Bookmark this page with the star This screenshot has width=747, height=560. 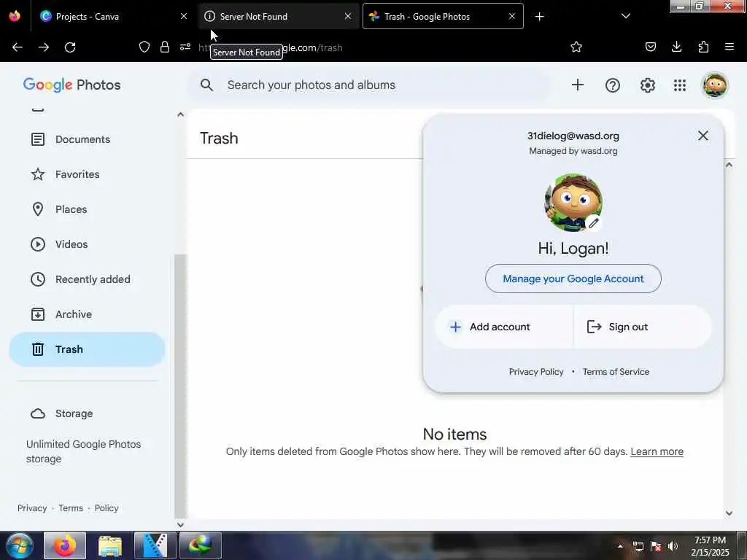pos(576,47)
